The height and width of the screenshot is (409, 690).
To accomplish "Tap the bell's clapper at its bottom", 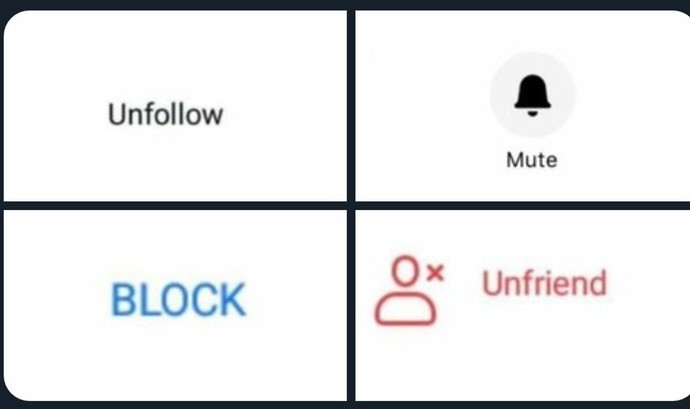I will pyautogui.click(x=532, y=114).
